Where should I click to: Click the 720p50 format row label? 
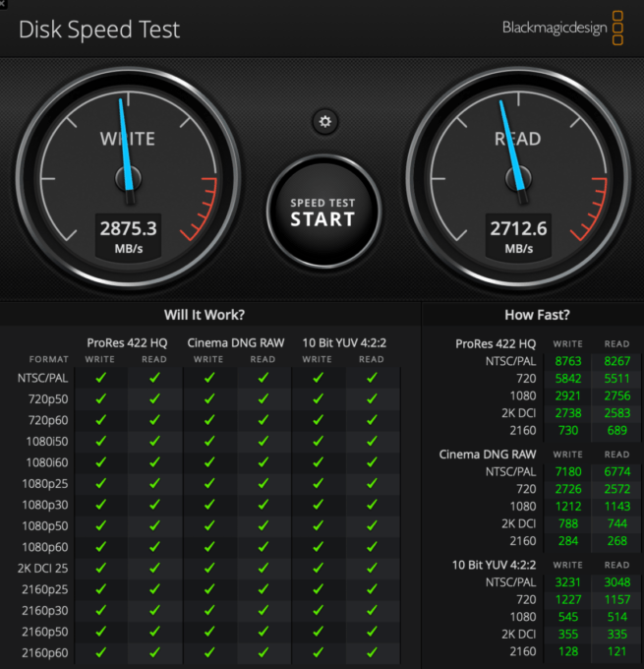click(48, 399)
